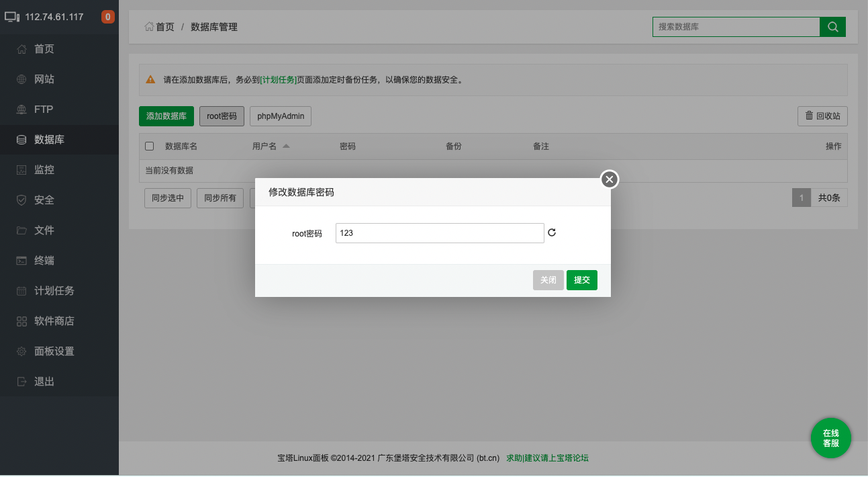Open 首页 in the sidebar
The image size is (868, 477).
coord(59,49)
